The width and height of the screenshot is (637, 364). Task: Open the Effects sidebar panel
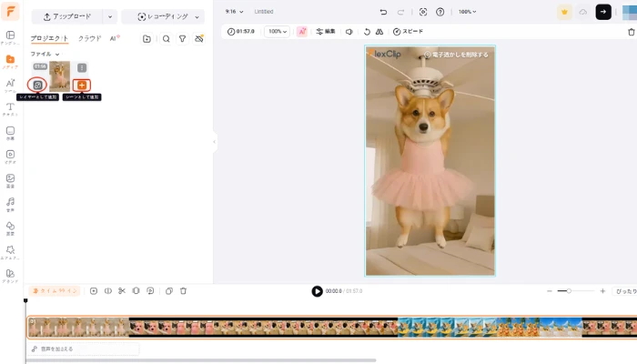10,252
